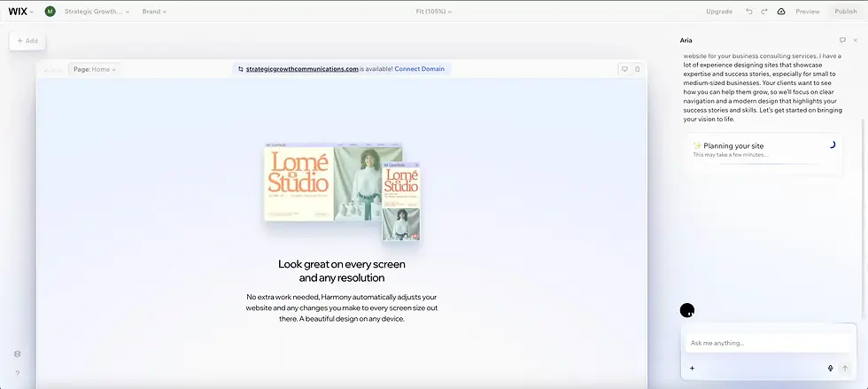Open the WIX logo main menu

click(x=20, y=12)
